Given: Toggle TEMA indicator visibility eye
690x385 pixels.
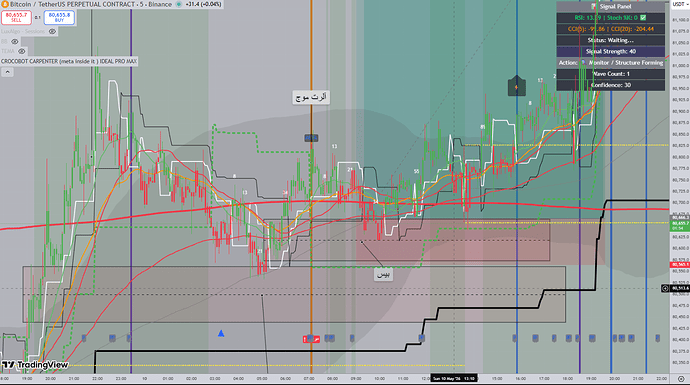Looking at the screenshot, I should (21, 51).
